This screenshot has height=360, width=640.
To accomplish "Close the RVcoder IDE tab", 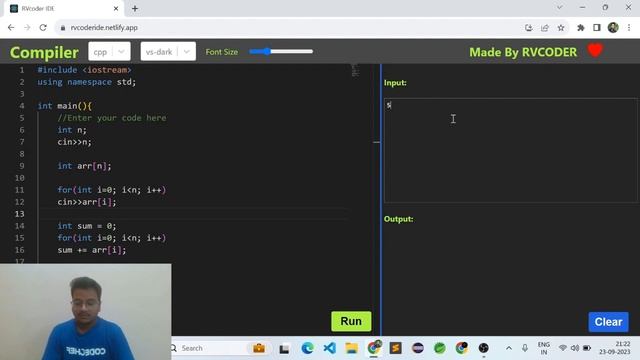I will (x=116, y=9).
